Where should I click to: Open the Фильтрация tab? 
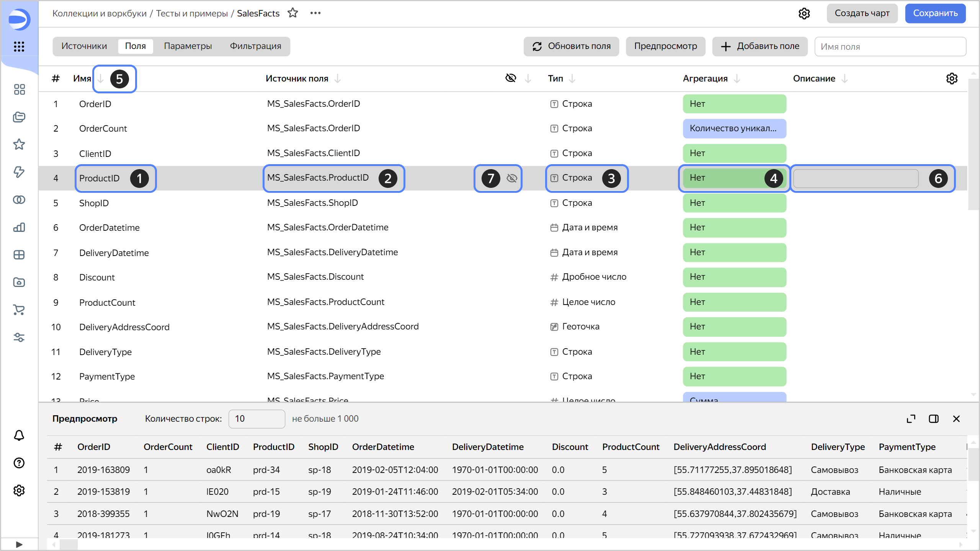tap(255, 46)
